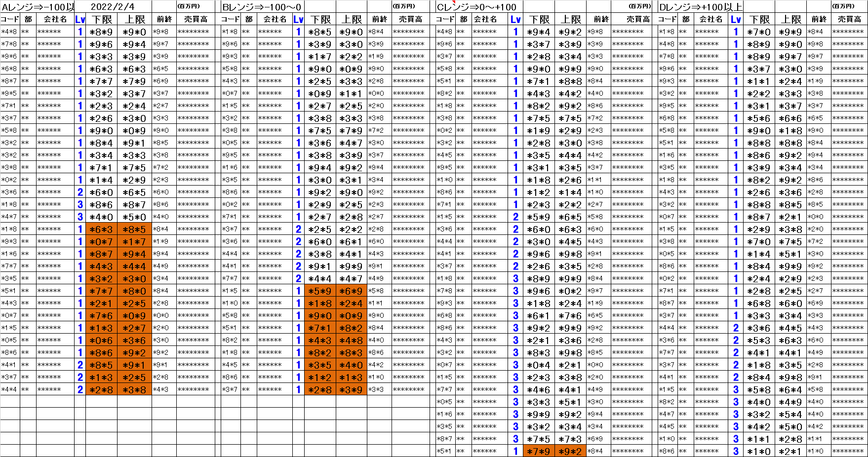Image resolution: width=868 pixels, height=457 pixels.
Task: Select the 会社名 header in Bレンジ
Action: [275, 19]
